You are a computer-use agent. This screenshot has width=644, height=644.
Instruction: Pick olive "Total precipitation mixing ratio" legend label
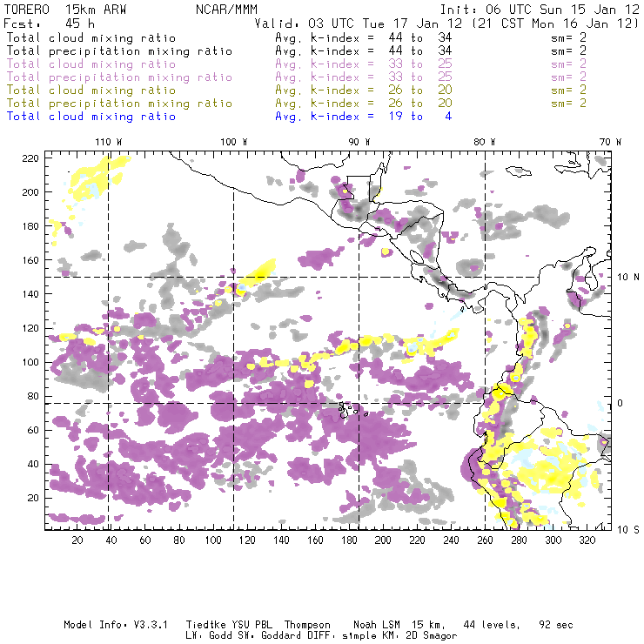(119, 104)
